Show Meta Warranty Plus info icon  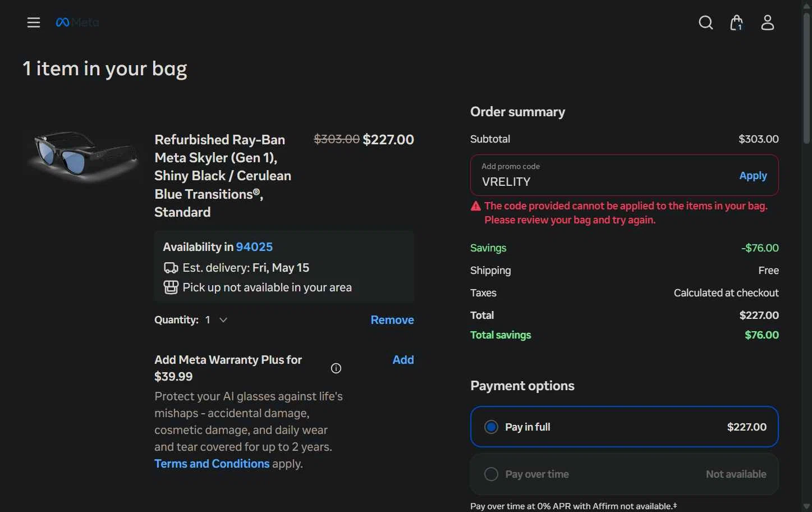pyautogui.click(x=336, y=368)
